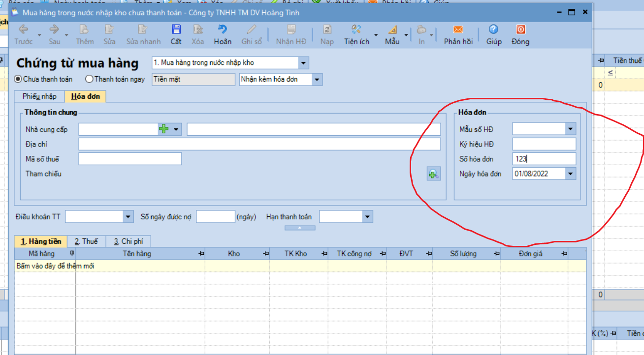Click the Sửa nhanh toolbar icon

[x=143, y=30]
